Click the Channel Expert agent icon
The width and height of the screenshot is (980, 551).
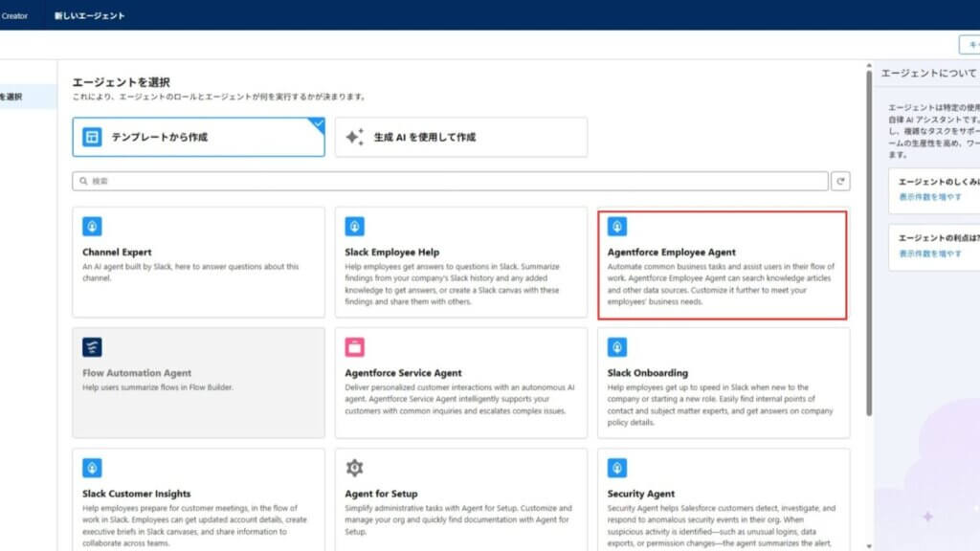click(92, 227)
